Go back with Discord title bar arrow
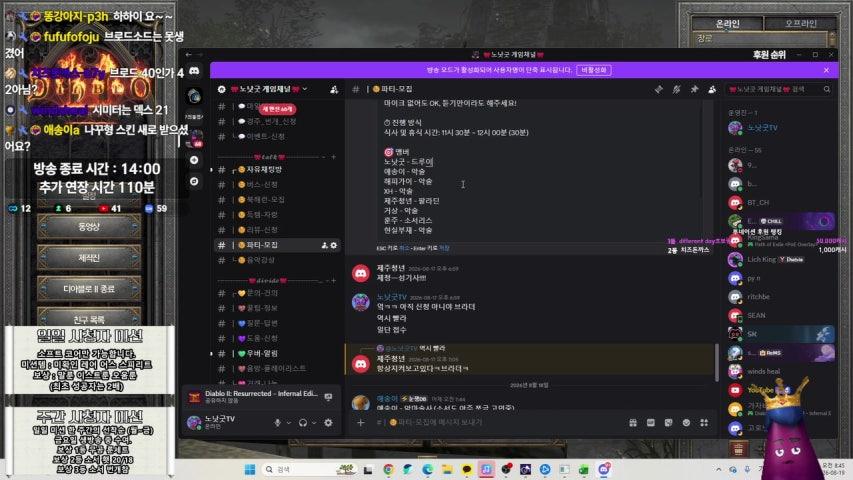Viewport: 853px width, 480px height. [188, 54]
